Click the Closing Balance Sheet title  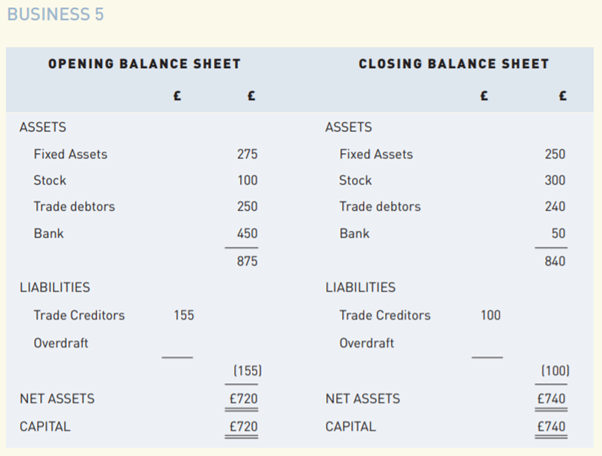(x=454, y=64)
